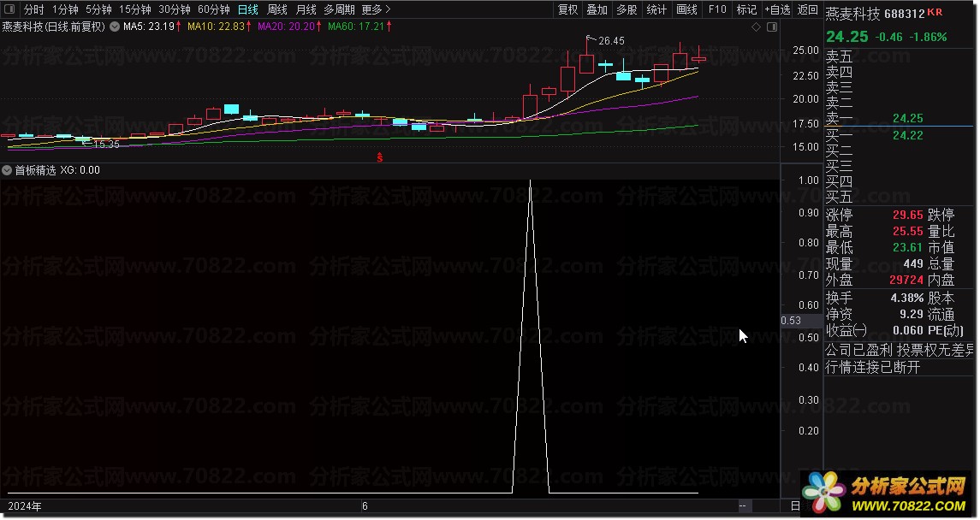Click the 15.35 low price annotation
The image size is (980, 520).
tap(106, 145)
